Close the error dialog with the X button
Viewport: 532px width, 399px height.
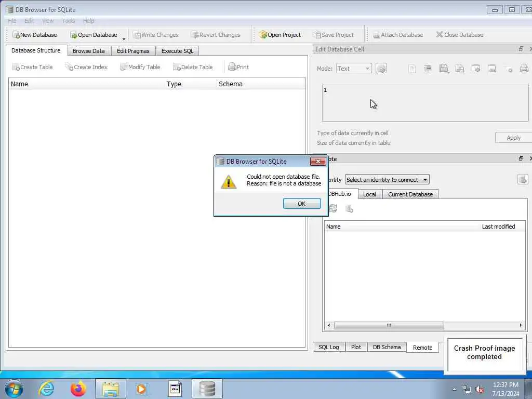click(x=318, y=161)
